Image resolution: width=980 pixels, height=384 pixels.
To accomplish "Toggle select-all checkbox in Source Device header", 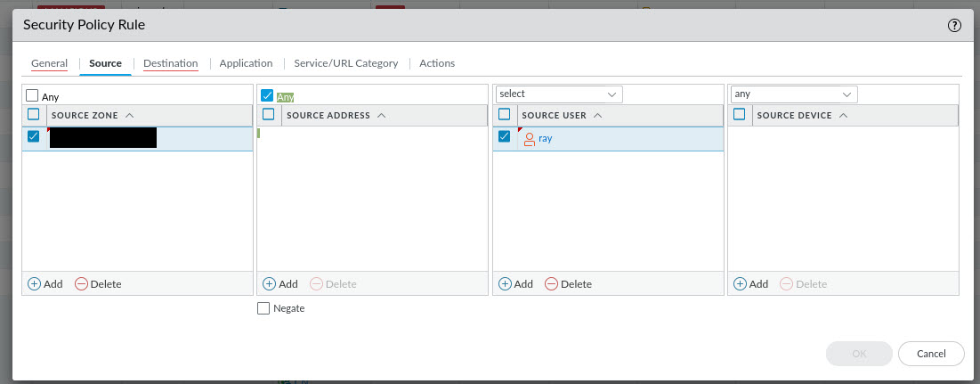I will 740,114.
